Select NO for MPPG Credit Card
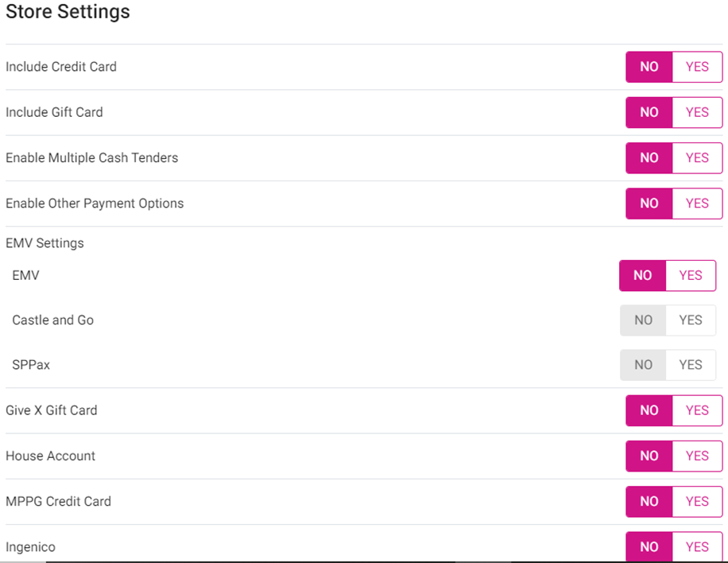Image resolution: width=728 pixels, height=563 pixels. point(649,501)
